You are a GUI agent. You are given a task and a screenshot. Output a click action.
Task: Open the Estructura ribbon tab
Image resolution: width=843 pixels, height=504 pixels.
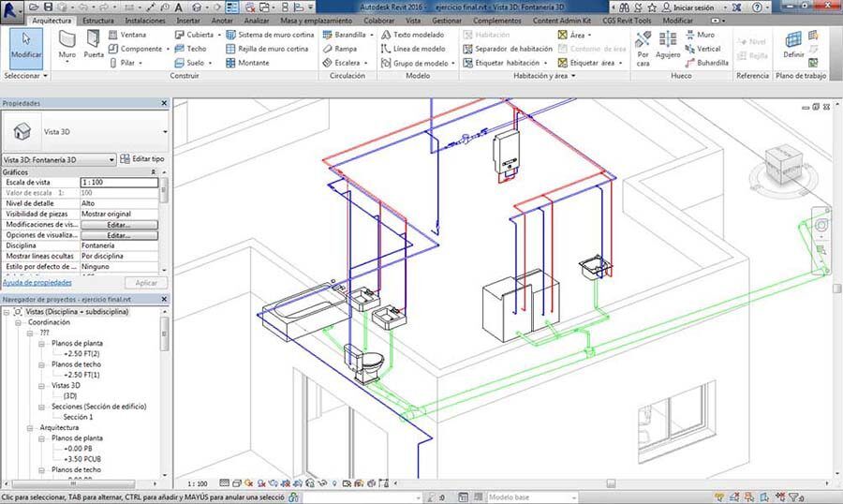pos(98,20)
